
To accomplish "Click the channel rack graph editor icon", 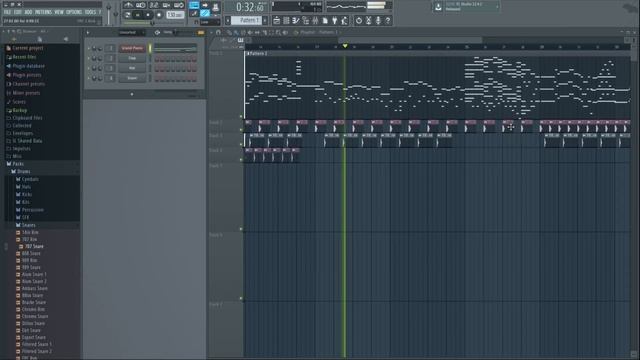I will tap(200, 32).
